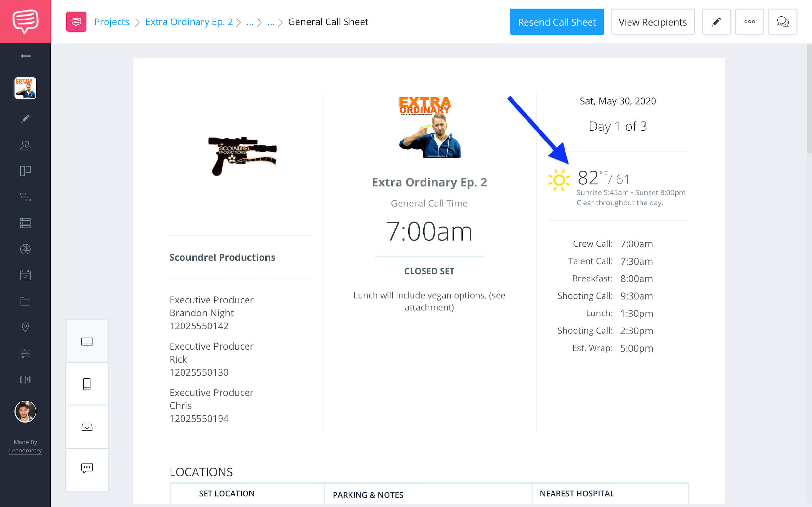Screen dimensions: 812x507
Task: Follow the Leanometry link in the sidebar
Action: click(x=26, y=450)
